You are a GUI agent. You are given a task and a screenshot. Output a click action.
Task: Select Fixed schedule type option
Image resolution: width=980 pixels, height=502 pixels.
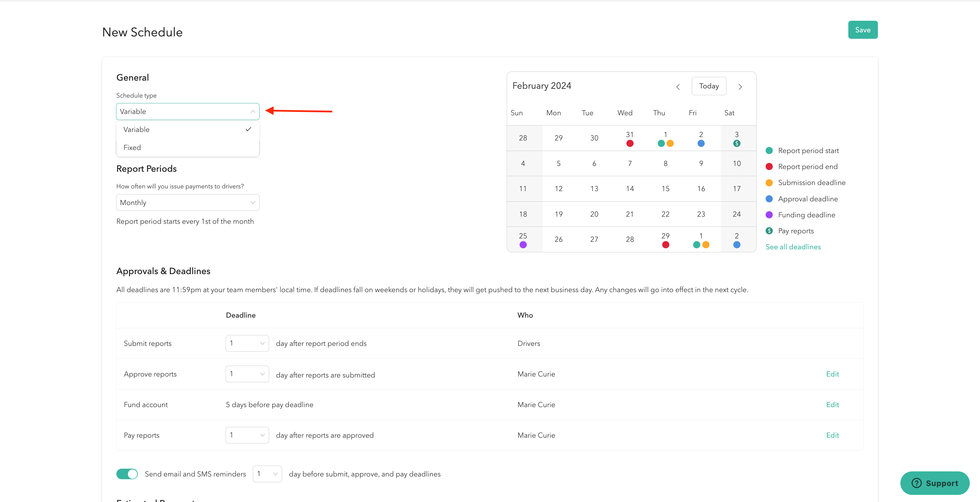tap(132, 148)
